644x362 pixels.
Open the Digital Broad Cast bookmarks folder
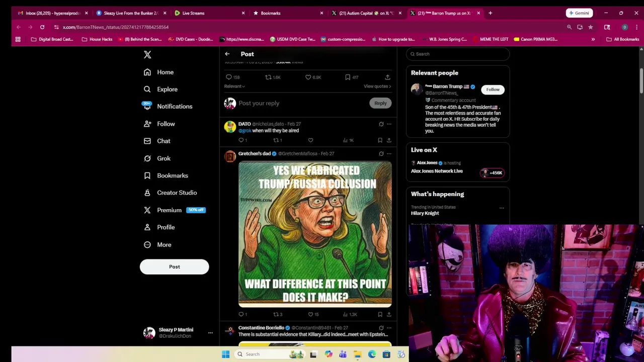point(52,39)
